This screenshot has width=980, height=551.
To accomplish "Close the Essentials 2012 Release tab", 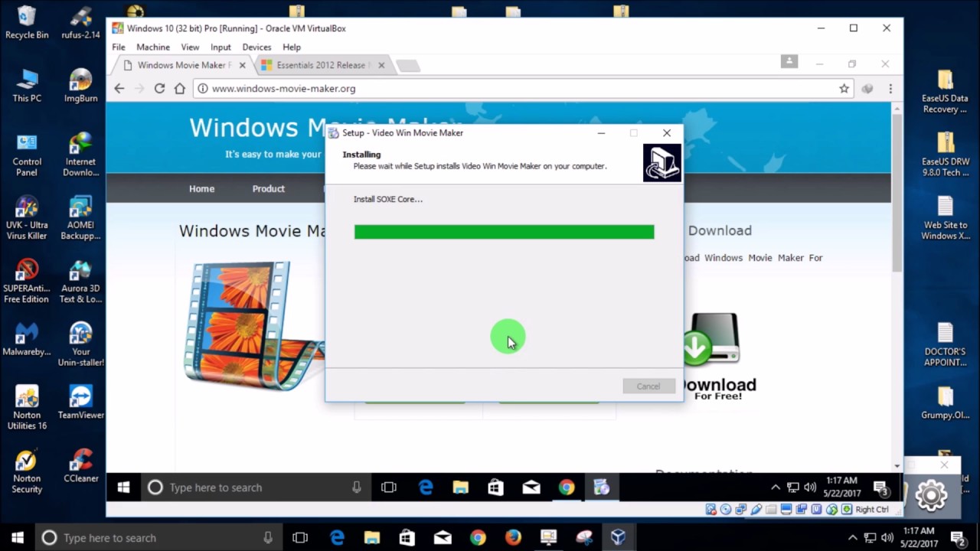I will tap(381, 65).
